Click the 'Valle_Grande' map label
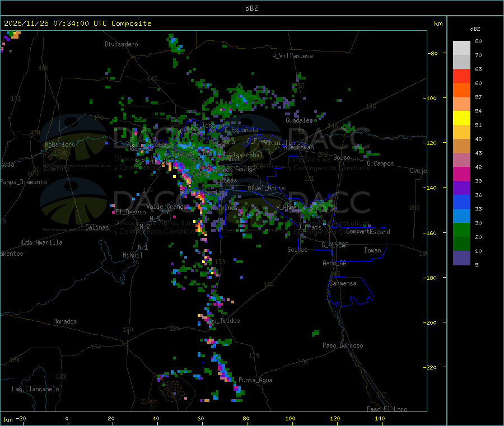504x426 pixels. click(166, 206)
